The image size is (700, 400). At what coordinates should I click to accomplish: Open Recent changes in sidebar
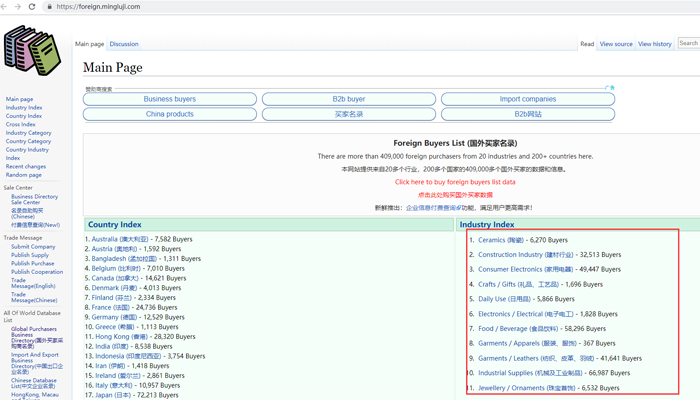click(26, 167)
